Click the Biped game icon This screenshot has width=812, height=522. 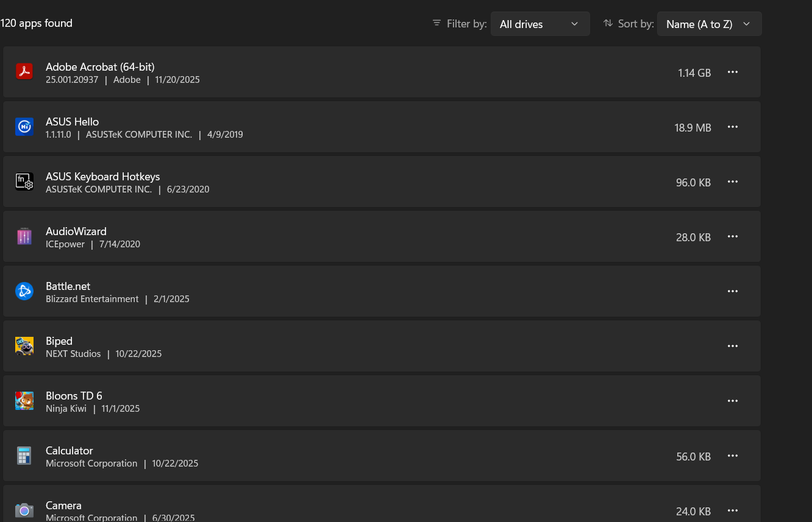click(24, 346)
